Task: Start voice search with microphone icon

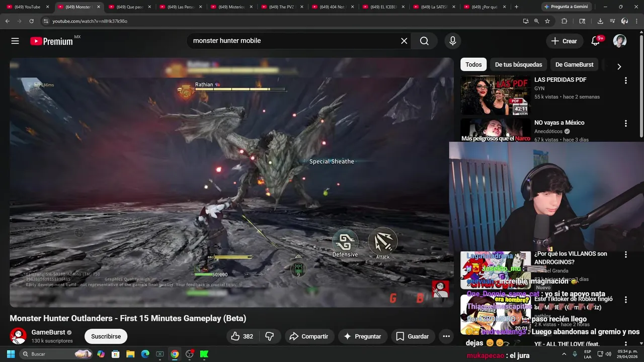Action: coord(453,41)
